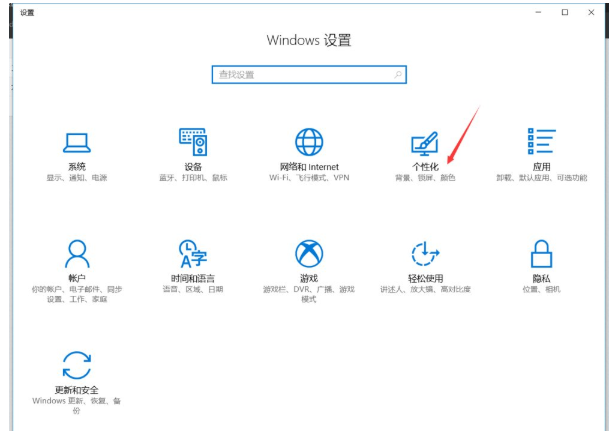The image size is (615, 431).
Task: Open the 个性化 paintbrush icon
Action: (x=425, y=143)
